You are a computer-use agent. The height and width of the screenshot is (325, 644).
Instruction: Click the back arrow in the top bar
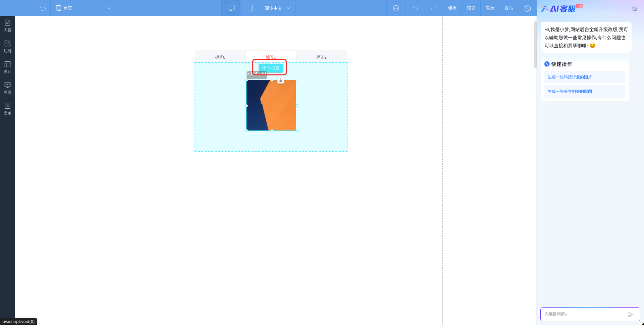pos(43,8)
